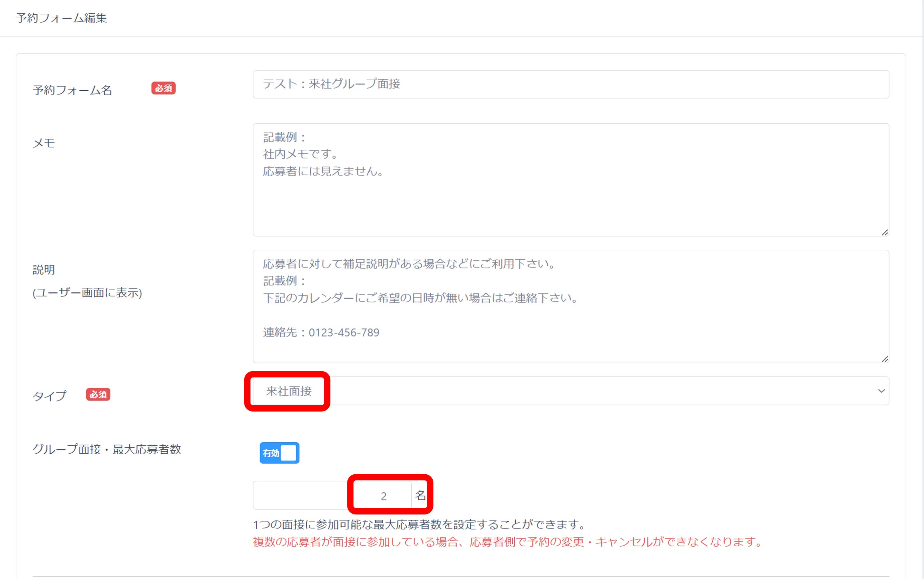The height and width of the screenshot is (579, 924).
Task: Click the chevron arrow of タイプ select
Action: pyautogui.click(x=881, y=391)
